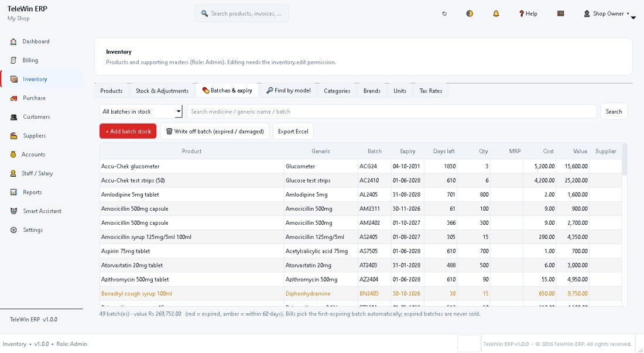Screen dimensions: 644x353
Task: Open the All batches in stock dropdown
Action: point(141,112)
